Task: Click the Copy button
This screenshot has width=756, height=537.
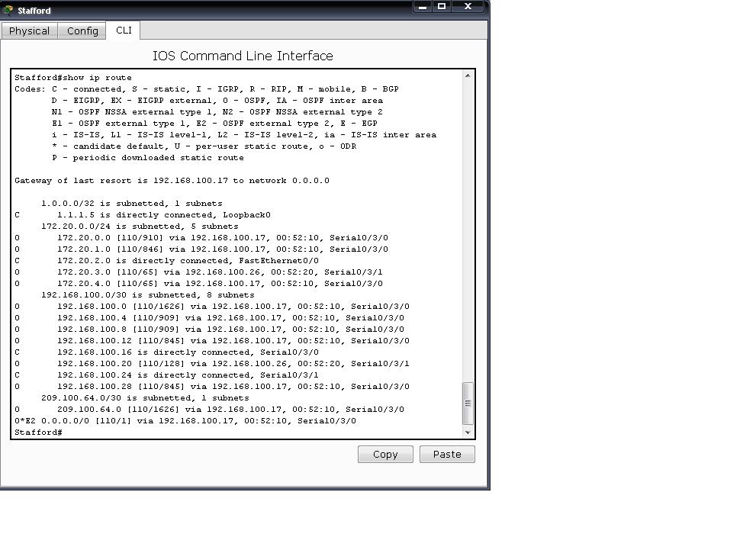Action: coord(385,454)
